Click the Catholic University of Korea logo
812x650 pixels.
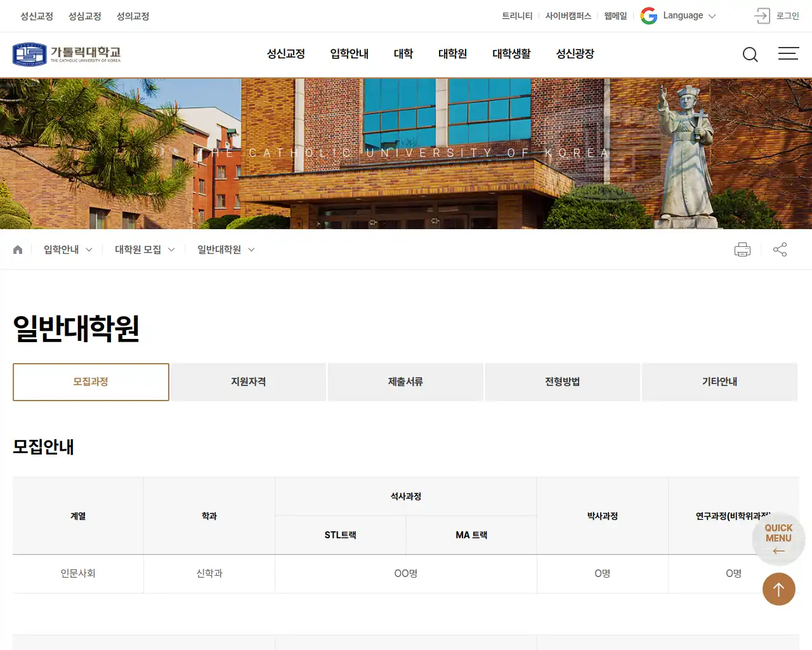(67, 54)
